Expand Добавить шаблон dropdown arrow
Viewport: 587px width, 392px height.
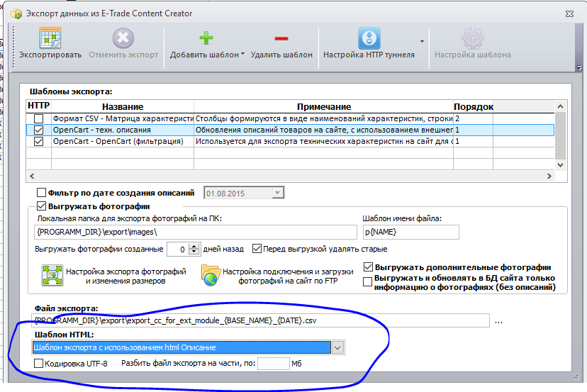pyautogui.click(x=242, y=55)
